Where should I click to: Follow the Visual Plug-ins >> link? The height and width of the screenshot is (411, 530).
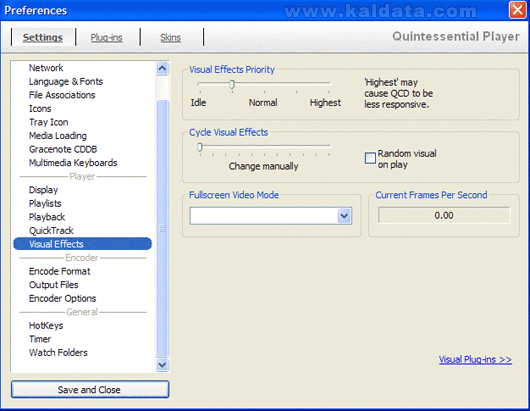(475, 359)
